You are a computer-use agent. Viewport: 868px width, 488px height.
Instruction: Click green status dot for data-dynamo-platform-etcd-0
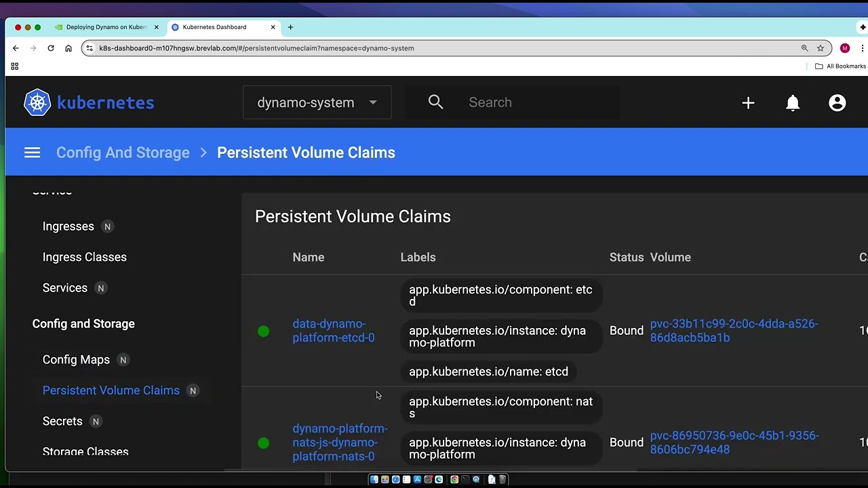tap(264, 331)
